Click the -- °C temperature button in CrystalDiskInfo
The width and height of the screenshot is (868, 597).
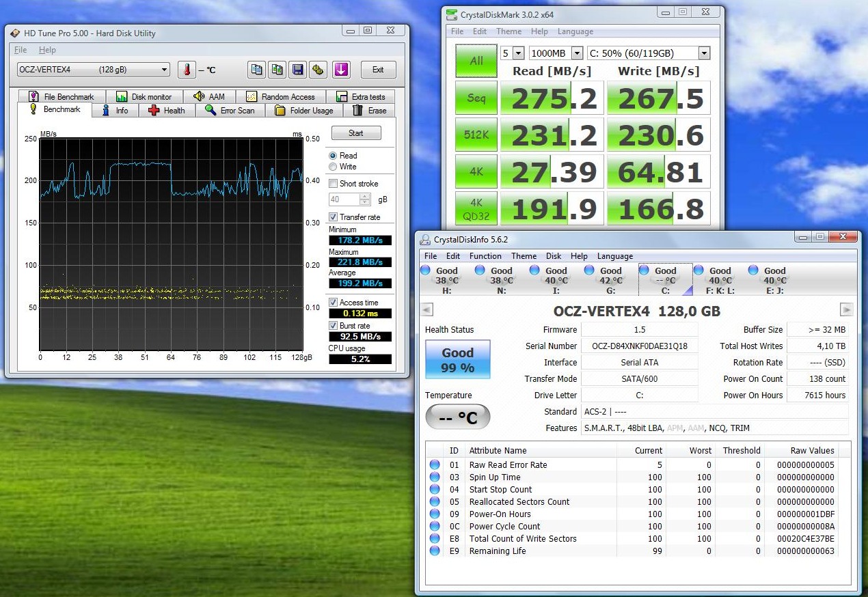[x=457, y=417]
